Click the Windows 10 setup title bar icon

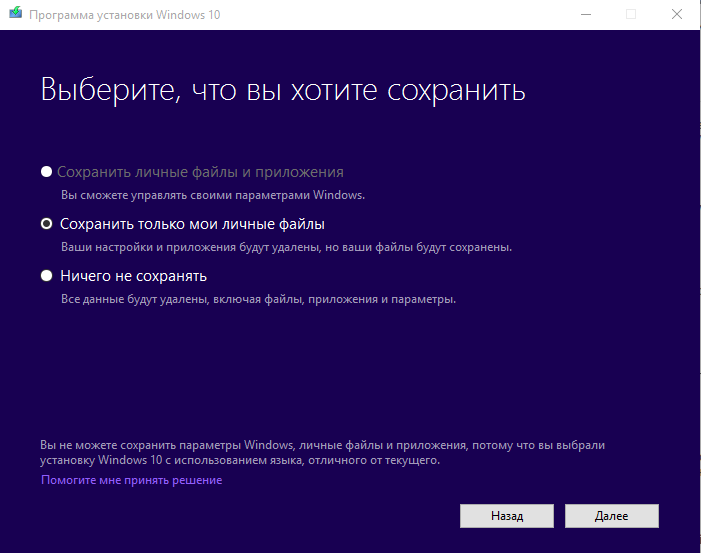pos(16,13)
